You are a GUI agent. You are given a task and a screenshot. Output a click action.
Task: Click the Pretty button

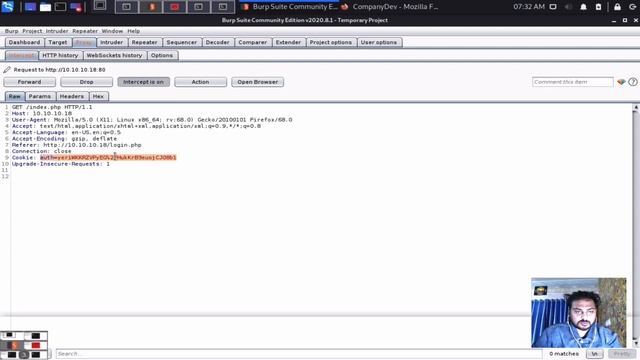click(x=622, y=354)
